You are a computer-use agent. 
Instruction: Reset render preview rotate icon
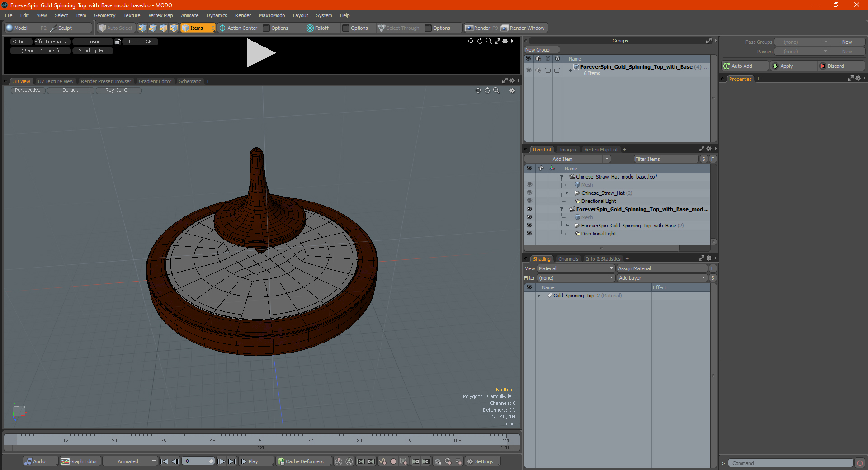(480, 41)
